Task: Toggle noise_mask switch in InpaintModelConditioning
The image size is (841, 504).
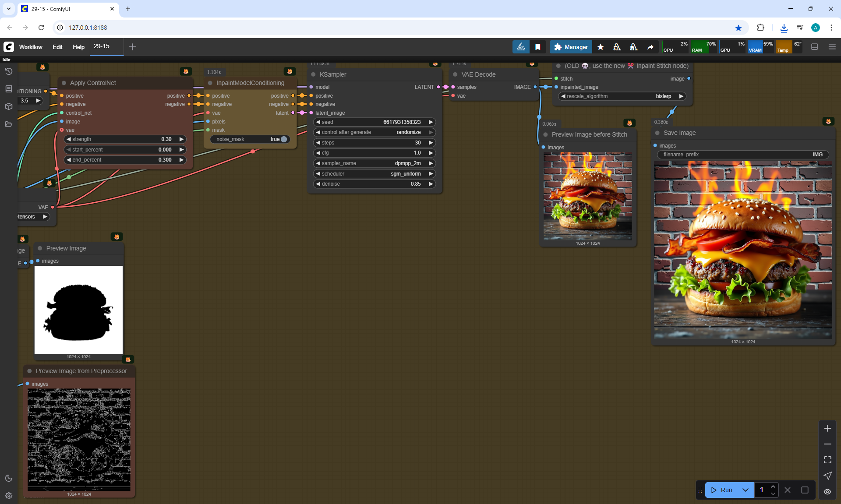Action: [x=283, y=139]
